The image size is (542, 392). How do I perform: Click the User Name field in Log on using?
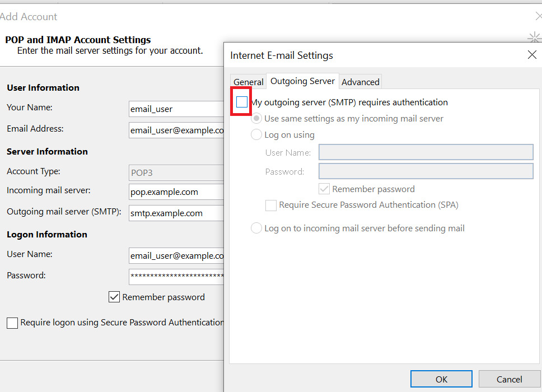pyautogui.click(x=426, y=152)
